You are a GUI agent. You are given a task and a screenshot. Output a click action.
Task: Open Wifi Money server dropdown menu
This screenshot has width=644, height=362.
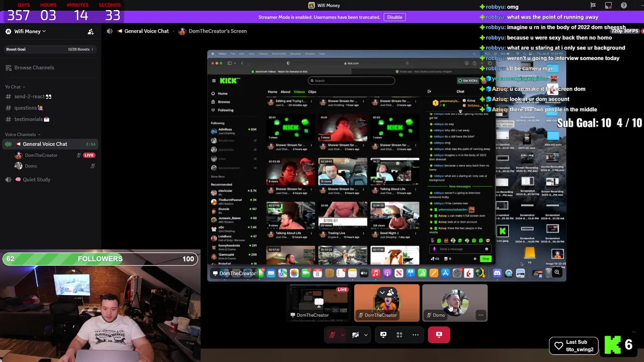point(30,31)
